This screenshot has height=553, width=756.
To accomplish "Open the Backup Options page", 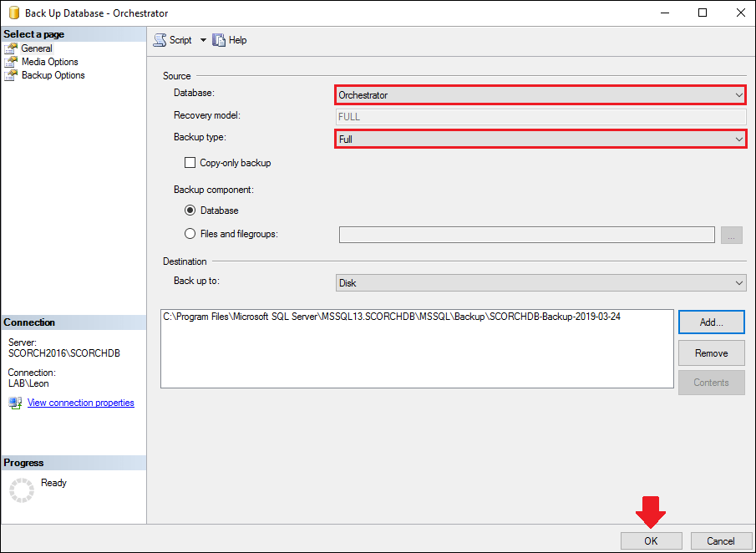I will (x=53, y=75).
